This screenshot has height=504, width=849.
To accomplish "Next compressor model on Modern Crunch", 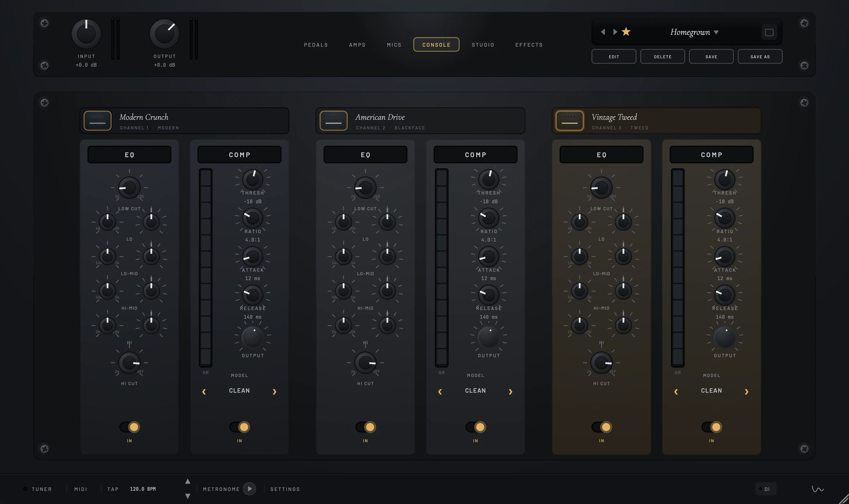I will [275, 392].
